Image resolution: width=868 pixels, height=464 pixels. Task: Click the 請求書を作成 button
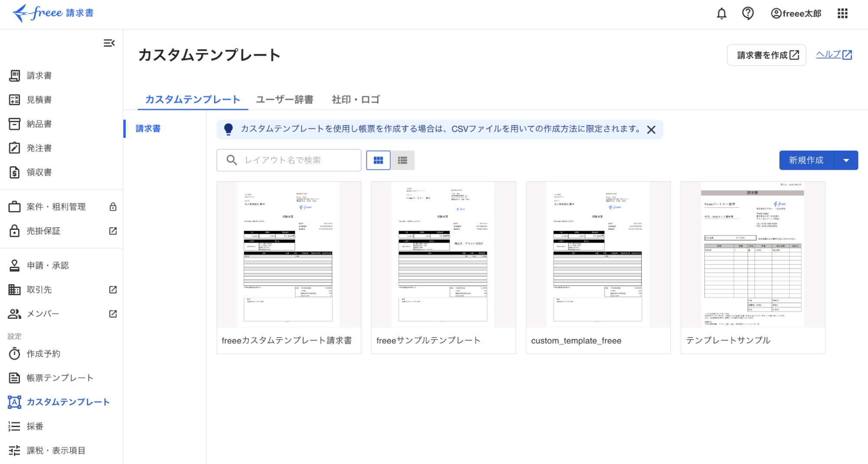[766, 55]
